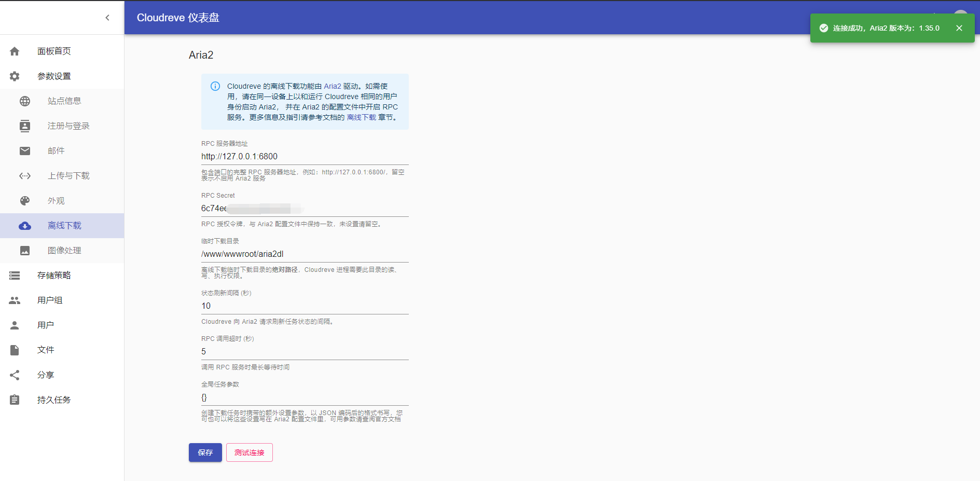980x481 pixels.
Task: Open the 分享 shares page
Action: tap(62, 375)
